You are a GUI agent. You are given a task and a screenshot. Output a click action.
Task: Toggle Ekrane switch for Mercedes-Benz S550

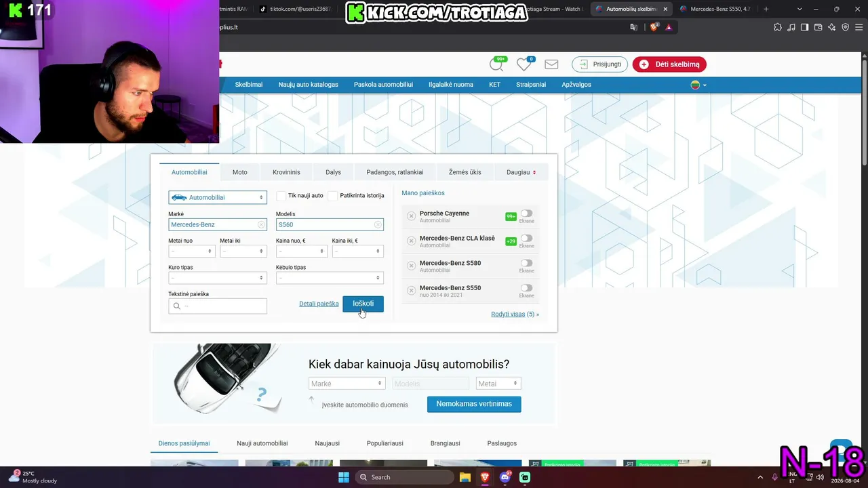click(x=526, y=288)
